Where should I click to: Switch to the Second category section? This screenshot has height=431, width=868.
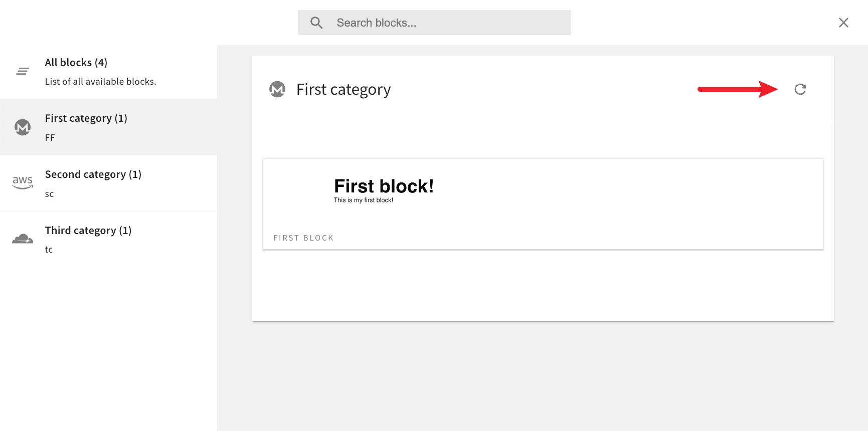[x=93, y=174]
